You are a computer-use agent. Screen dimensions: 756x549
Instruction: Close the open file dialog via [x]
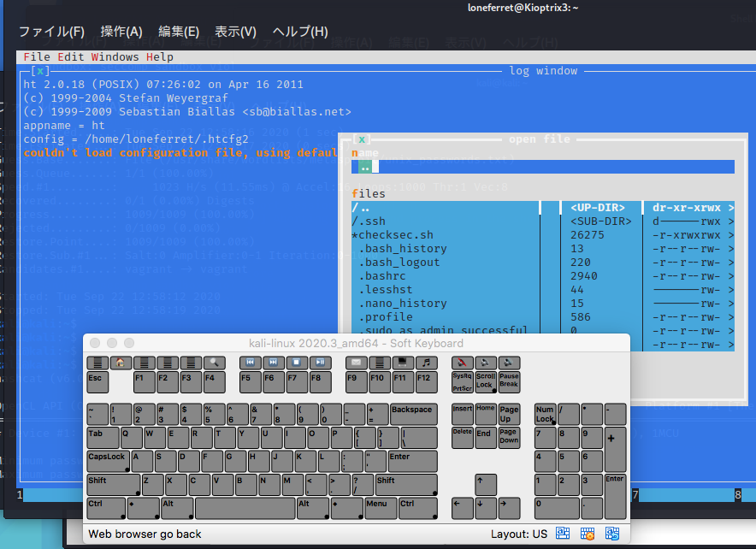tap(362, 139)
